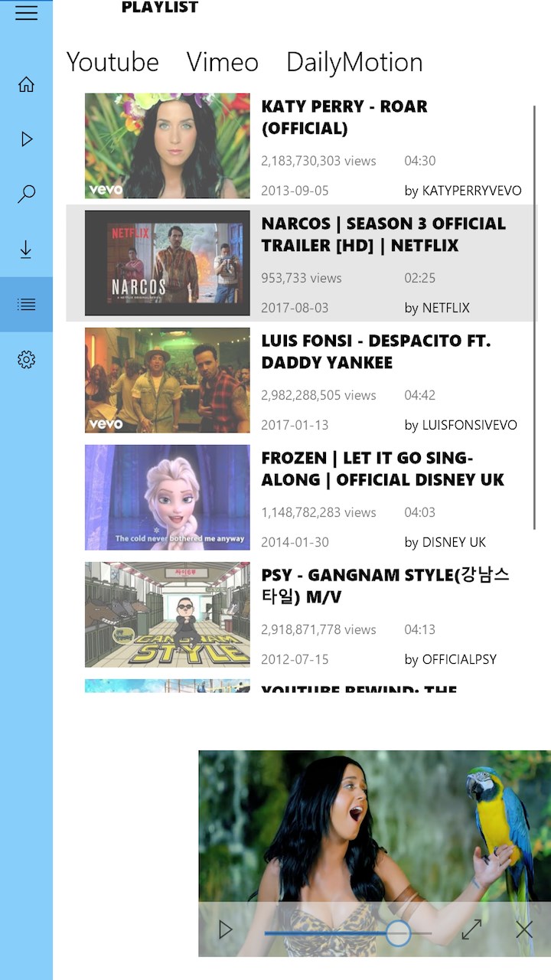The height and width of the screenshot is (980, 551).
Task: Click the '04:30' duration
Action: coord(420,161)
